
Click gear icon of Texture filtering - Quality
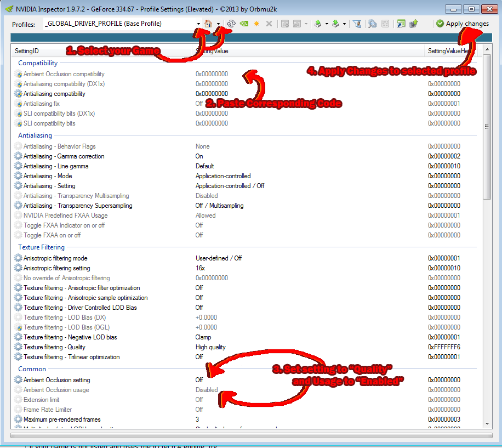click(x=18, y=347)
